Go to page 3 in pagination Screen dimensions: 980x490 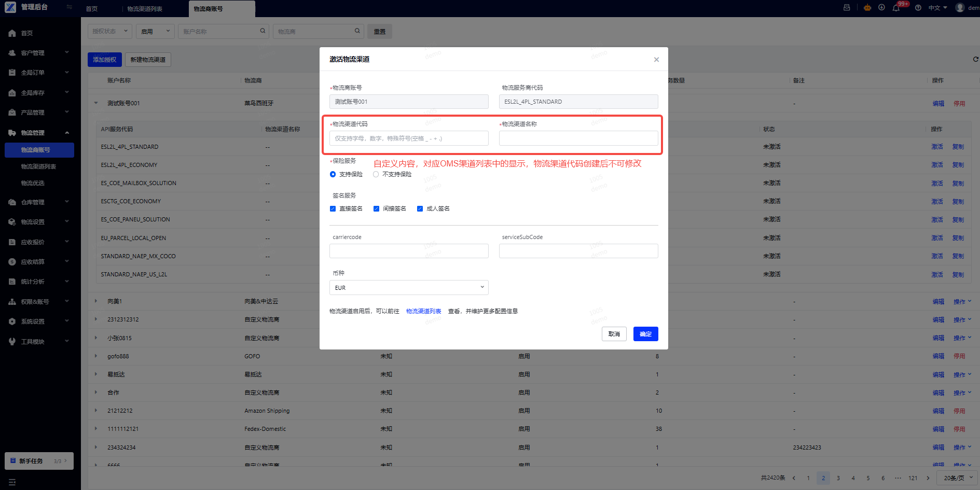point(838,478)
